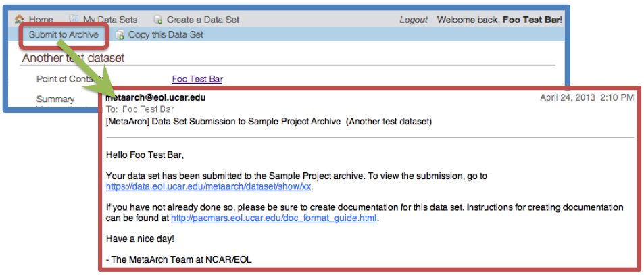Click the Create a Data Set icon
Image resolution: width=644 pixels, height=275 pixels.
coord(157,20)
